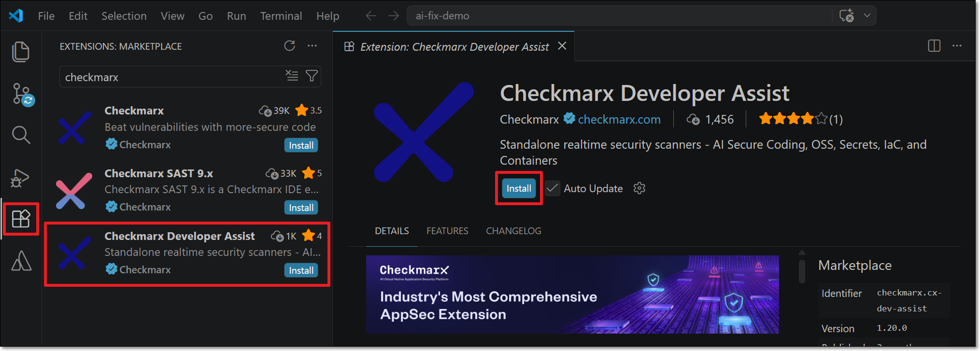
Task: Open the Extensions view icon
Action: coord(21,219)
